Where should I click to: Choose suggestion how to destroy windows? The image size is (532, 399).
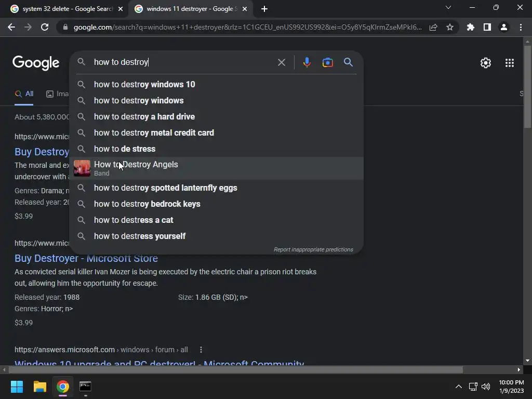[216, 101]
